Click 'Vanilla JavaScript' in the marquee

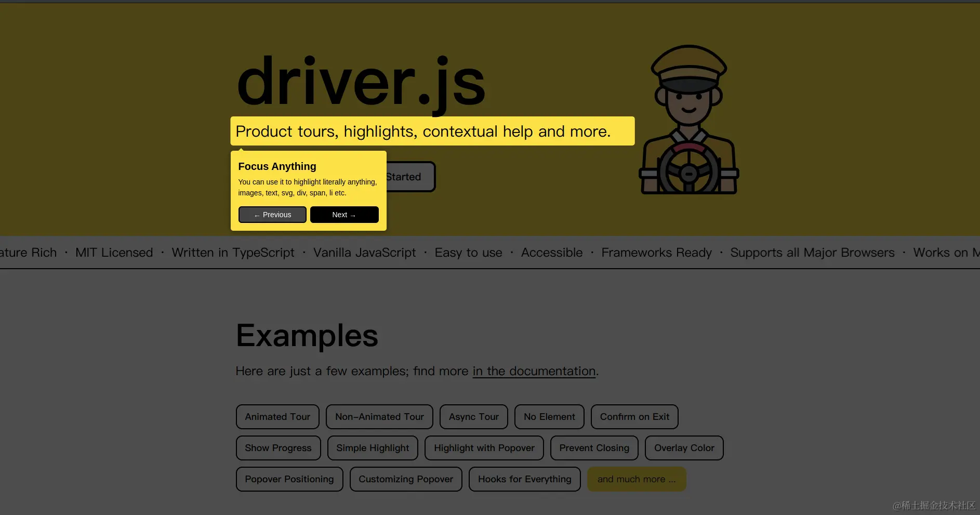click(x=365, y=253)
